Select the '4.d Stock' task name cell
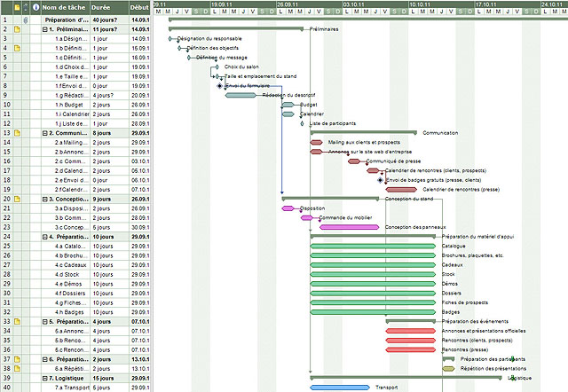Screen dimensions: 568x392 65,274
